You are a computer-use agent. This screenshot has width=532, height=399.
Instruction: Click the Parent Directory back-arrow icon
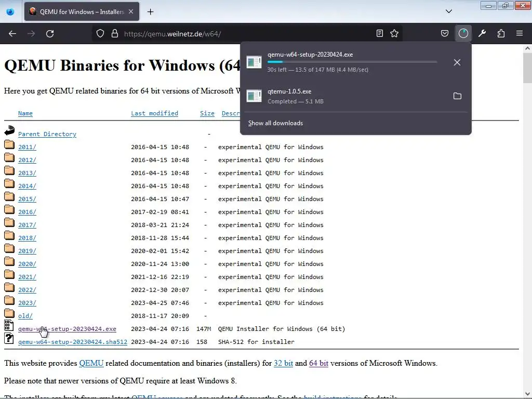point(9,130)
